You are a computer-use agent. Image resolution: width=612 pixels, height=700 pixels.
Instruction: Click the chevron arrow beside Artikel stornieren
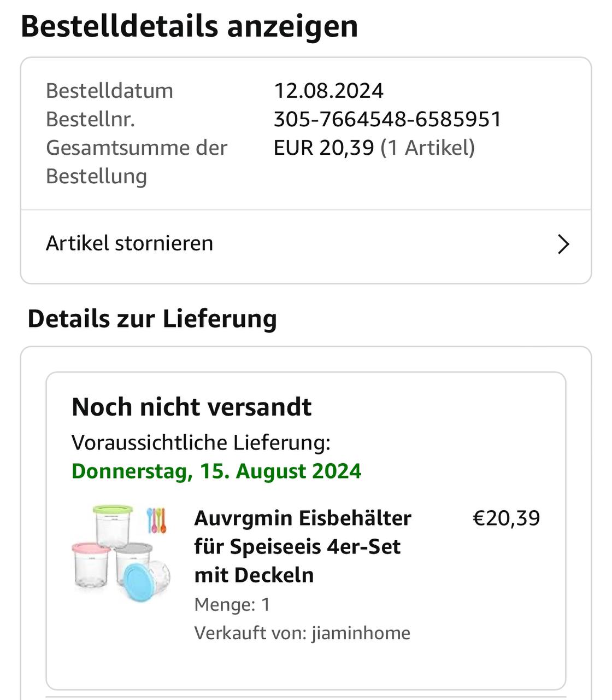coord(563,244)
